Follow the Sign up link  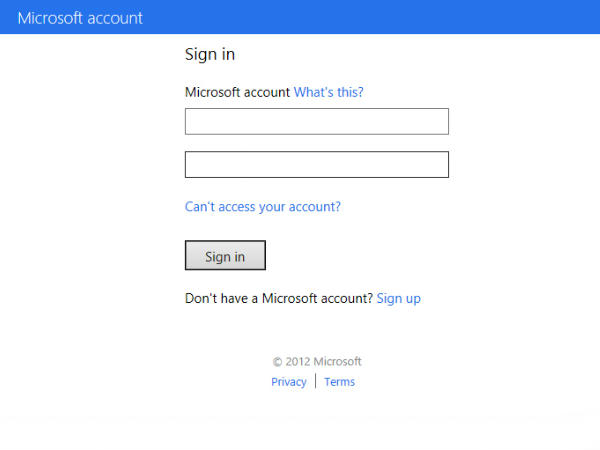pos(398,298)
